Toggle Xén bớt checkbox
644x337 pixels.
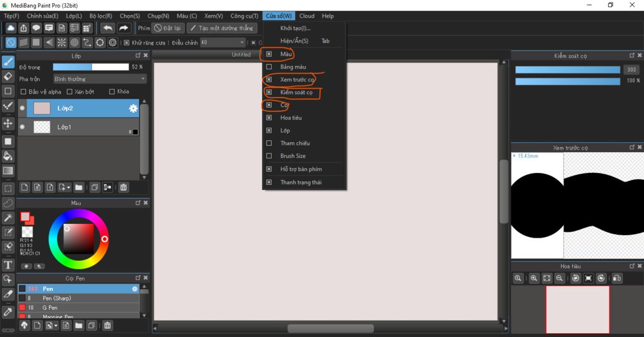[x=69, y=92]
